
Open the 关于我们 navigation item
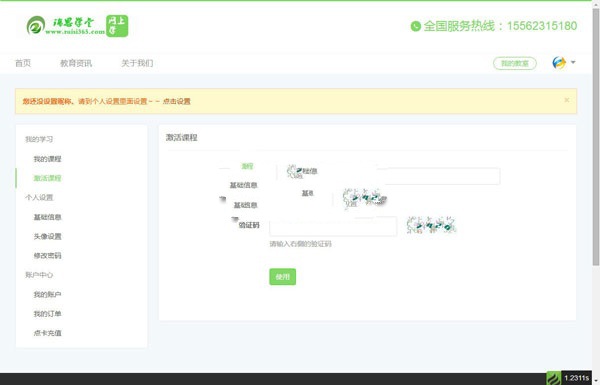tap(137, 63)
